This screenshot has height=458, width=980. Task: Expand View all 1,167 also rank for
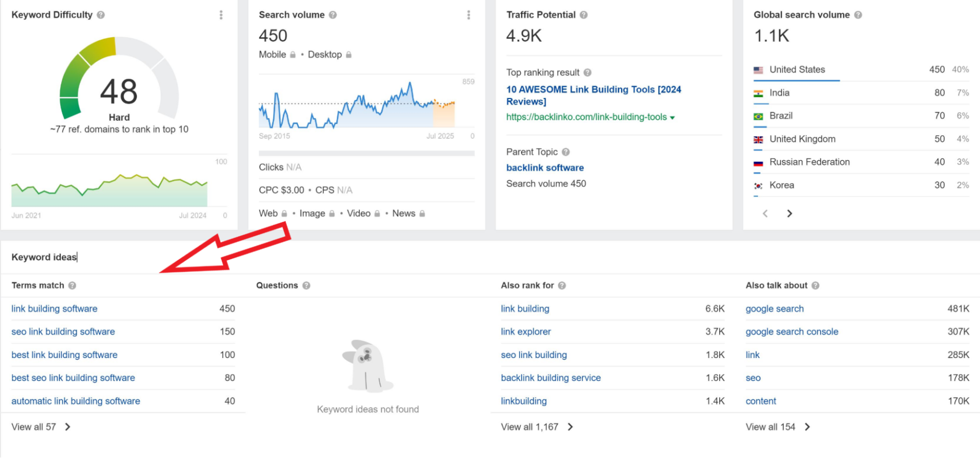537,427
